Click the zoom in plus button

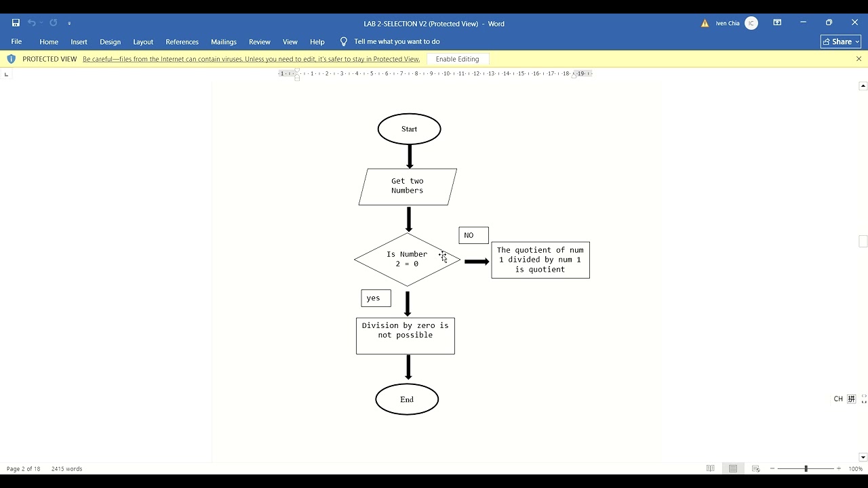tap(839, 468)
